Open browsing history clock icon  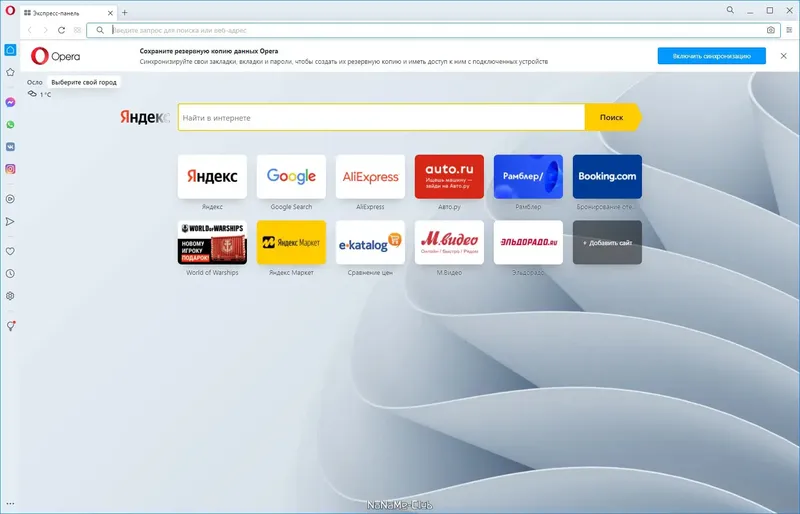click(10, 274)
